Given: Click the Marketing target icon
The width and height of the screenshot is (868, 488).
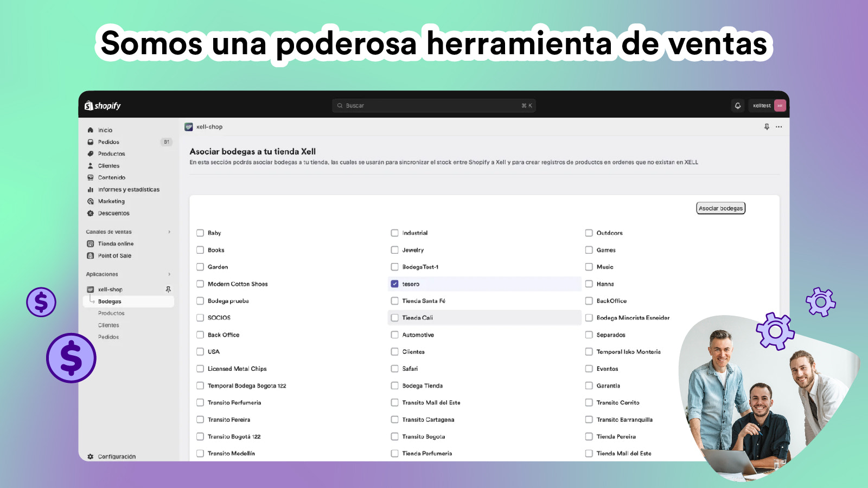Looking at the screenshot, I should (91, 201).
